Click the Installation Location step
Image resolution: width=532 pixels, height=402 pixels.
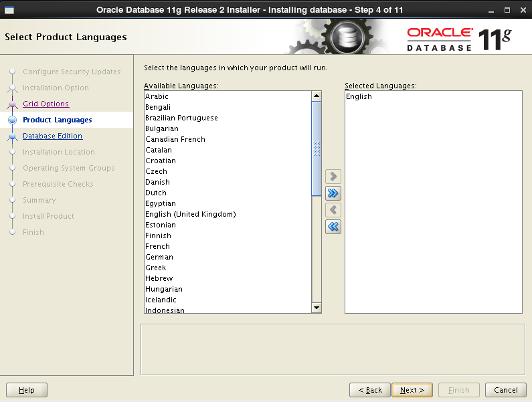59,152
